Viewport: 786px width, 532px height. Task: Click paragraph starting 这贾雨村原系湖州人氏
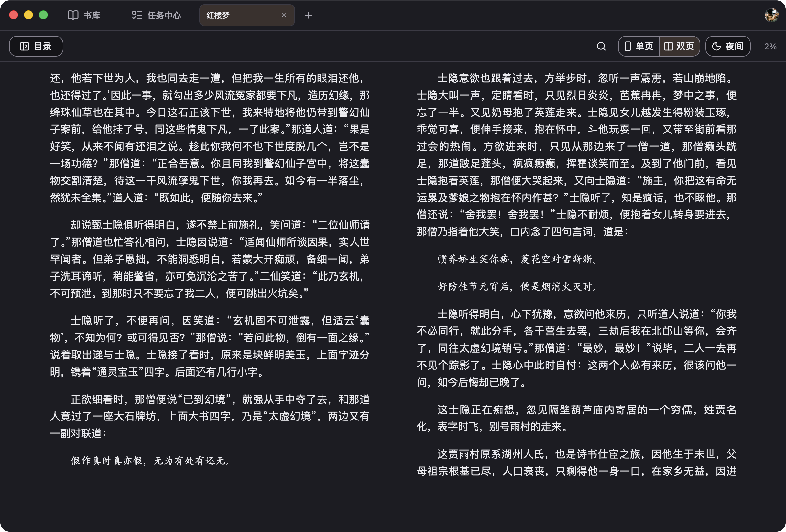(x=577, y=463)
